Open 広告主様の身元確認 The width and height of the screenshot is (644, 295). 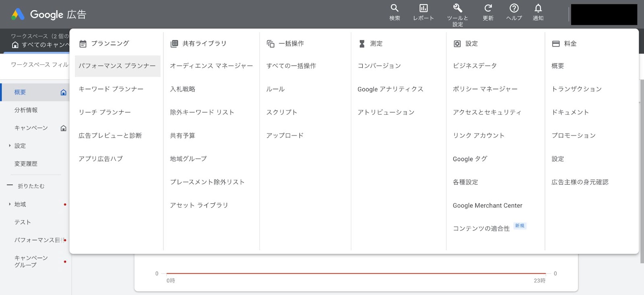pos(580,182)
